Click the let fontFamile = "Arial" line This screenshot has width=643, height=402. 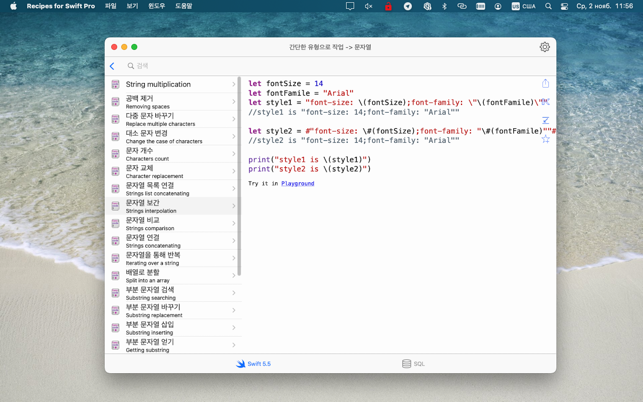pos(301,93)
